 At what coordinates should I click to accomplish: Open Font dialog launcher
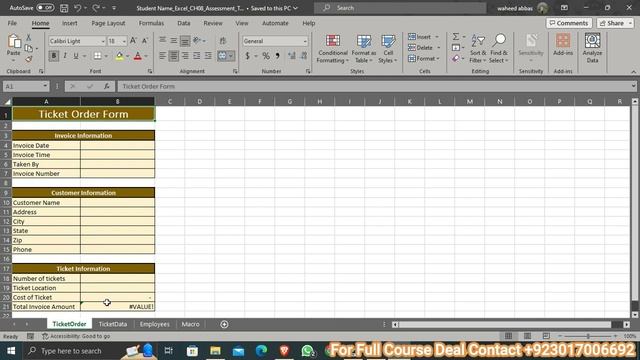150,71
